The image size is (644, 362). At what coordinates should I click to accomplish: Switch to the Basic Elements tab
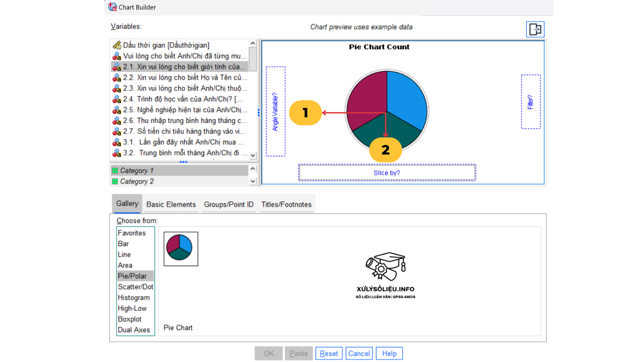pyautogui.click(x=171, y=204)
